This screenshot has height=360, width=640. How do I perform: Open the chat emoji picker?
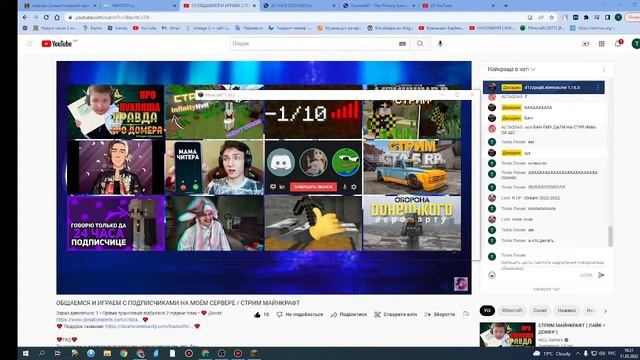[492, 275]
